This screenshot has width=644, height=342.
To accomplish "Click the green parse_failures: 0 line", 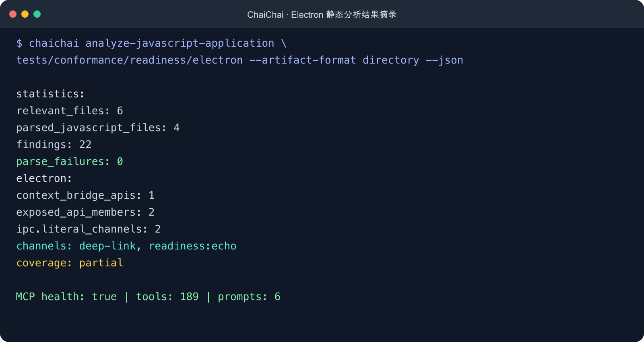I will pyautogui.click(x=70, y=161).
